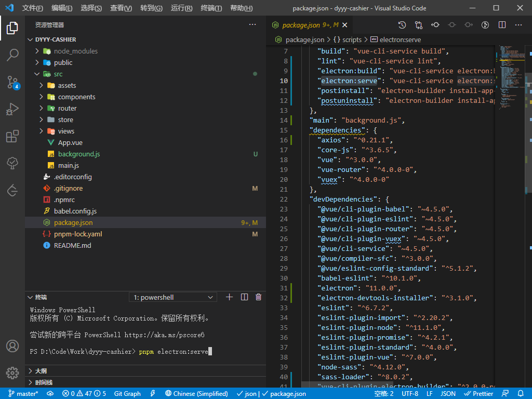This screenshot has width=532, height=399.
Task: Change the UTF-8 encoding in status bar
Action: pos(409,394)
